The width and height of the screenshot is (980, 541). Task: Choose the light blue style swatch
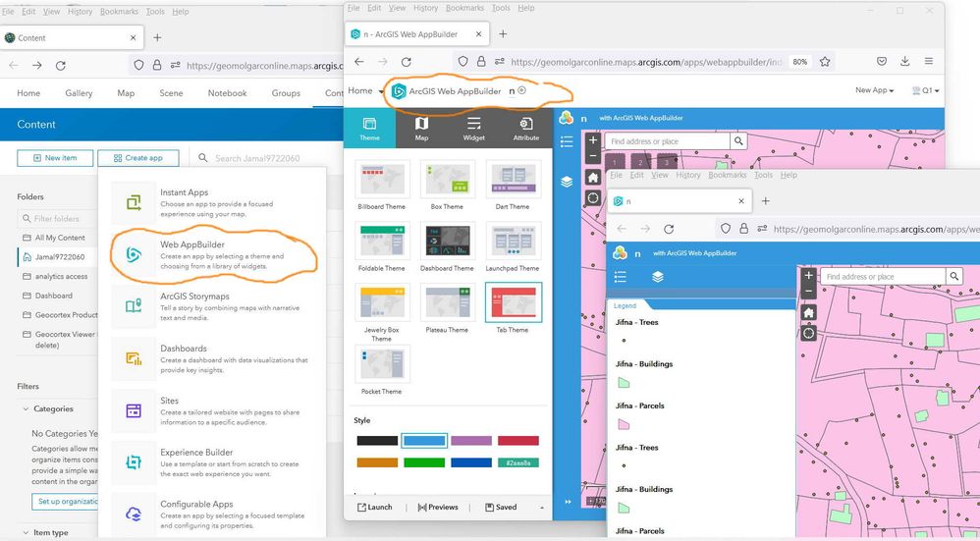pos(424,441)
